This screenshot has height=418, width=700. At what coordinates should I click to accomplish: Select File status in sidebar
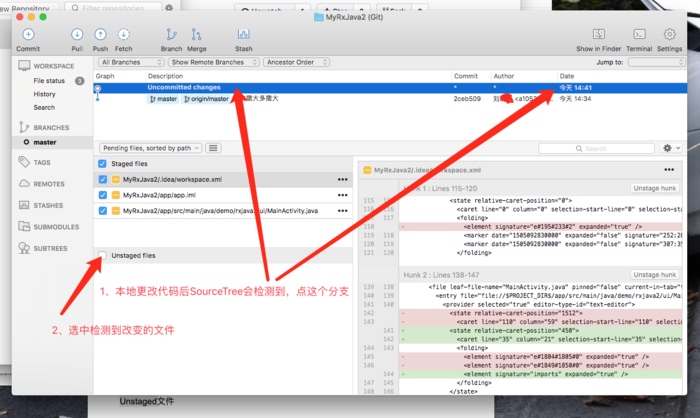coord(49,81)
